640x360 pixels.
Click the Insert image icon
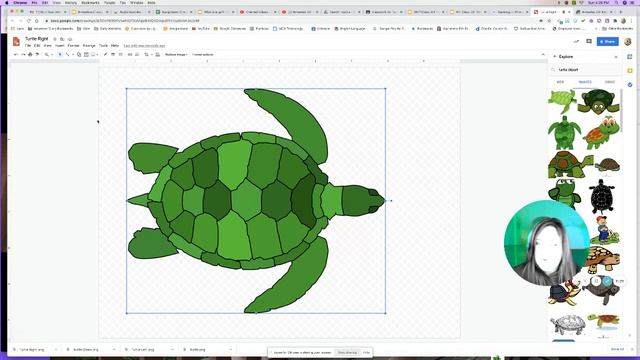pyautogui.click(x=93, y=54)
